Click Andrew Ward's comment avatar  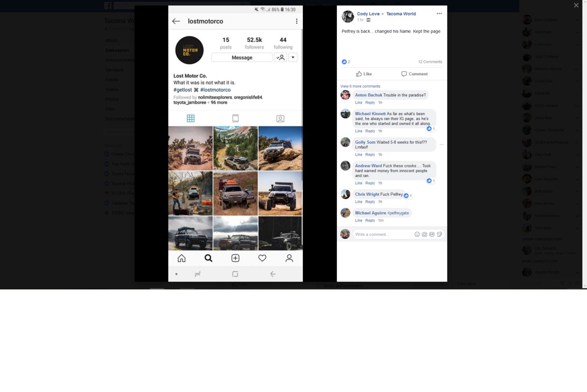click(x=346, y=166)
